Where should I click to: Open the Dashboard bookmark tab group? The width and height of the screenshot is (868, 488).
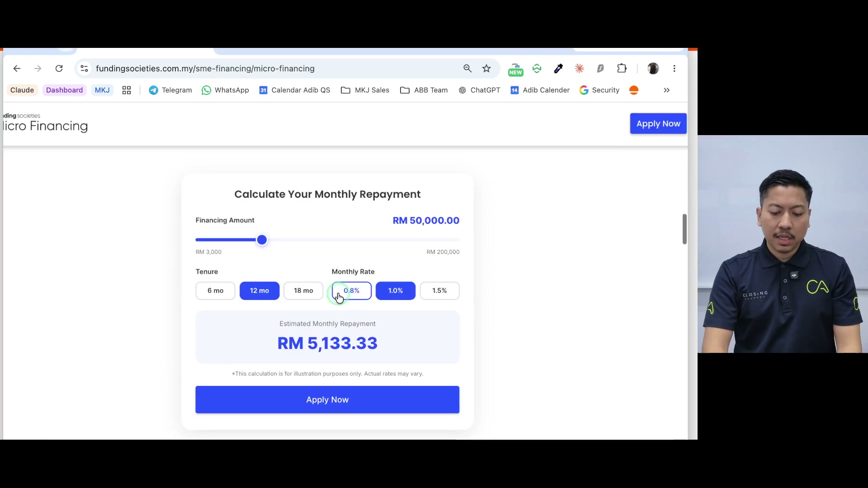65,90
